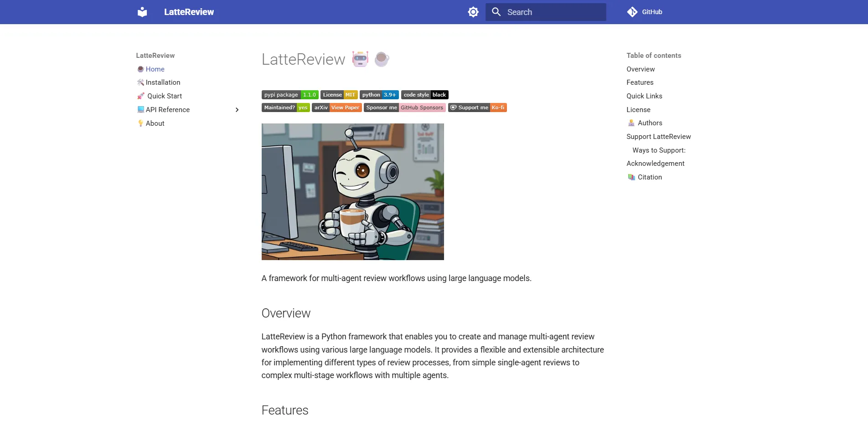Navigate to the Authors section link
868x425 pixels.
coord(649,123)
